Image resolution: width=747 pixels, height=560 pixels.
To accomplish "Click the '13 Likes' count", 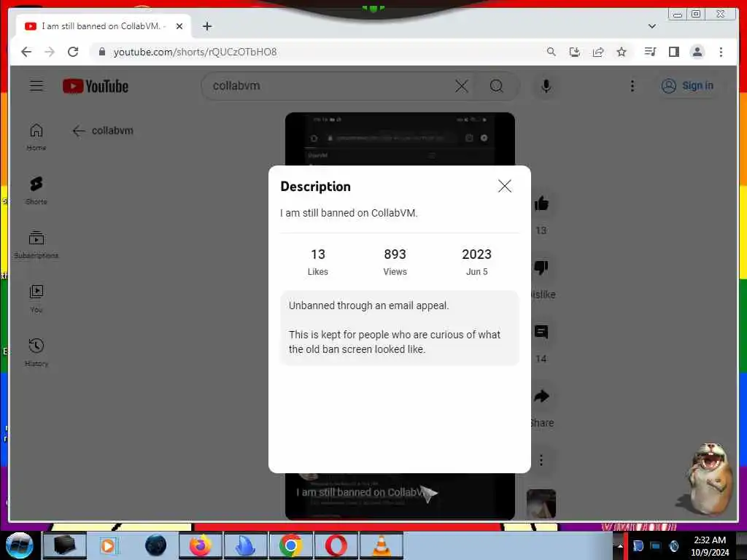I will tap(318, 262).
